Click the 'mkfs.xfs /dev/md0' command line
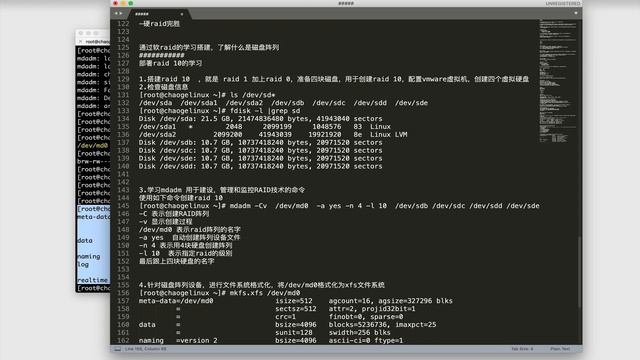 click(220, 293)
